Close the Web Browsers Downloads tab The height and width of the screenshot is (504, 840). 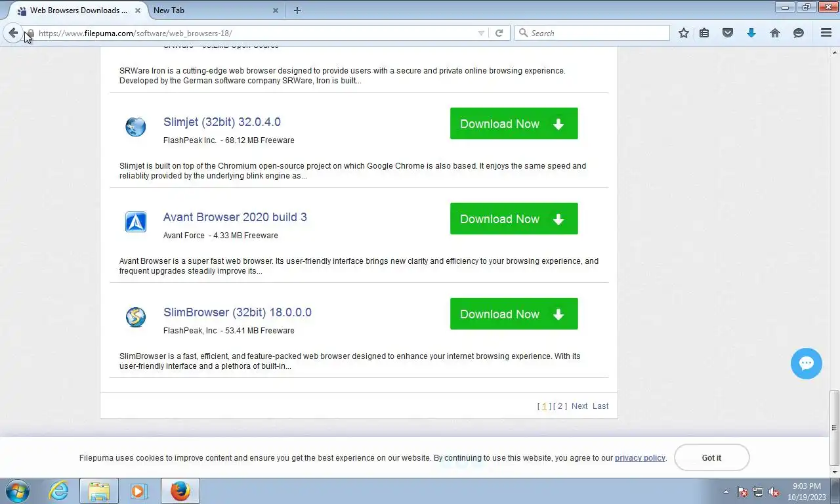(138, 10)
